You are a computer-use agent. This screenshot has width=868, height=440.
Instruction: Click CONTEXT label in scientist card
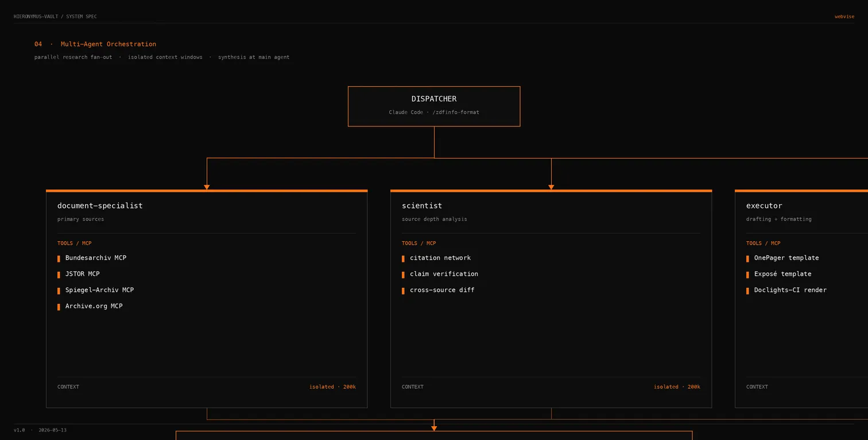413,387
